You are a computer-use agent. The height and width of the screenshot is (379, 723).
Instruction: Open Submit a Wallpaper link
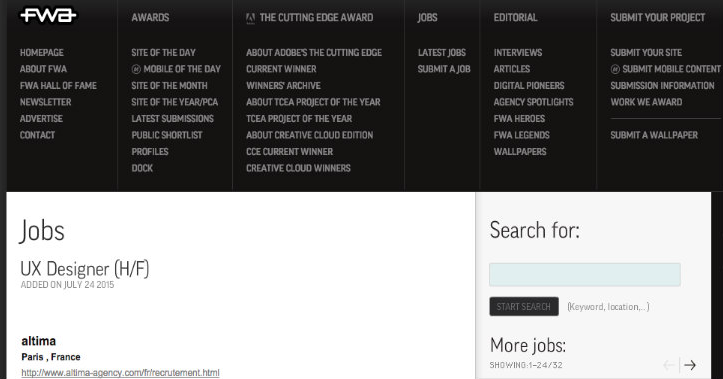[x=654, y=135]
